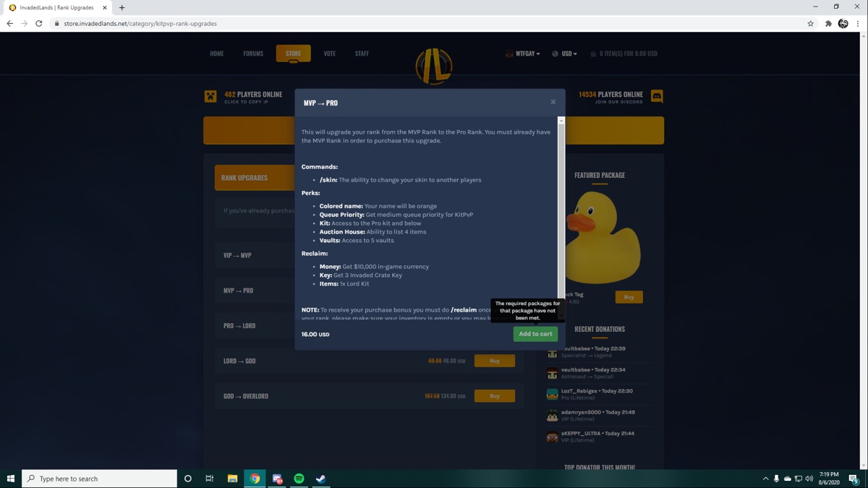Click browser forward arrow

(24, 23)
